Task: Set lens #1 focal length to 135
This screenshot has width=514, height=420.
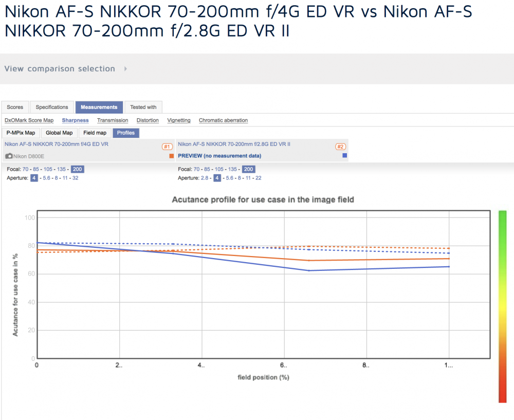Action: point(61,169)
